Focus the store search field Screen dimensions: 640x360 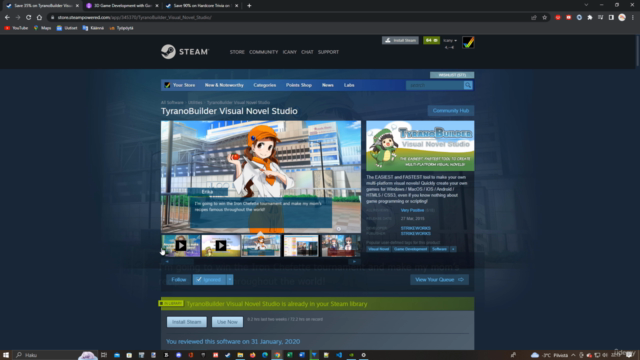[x=435, y=85]
